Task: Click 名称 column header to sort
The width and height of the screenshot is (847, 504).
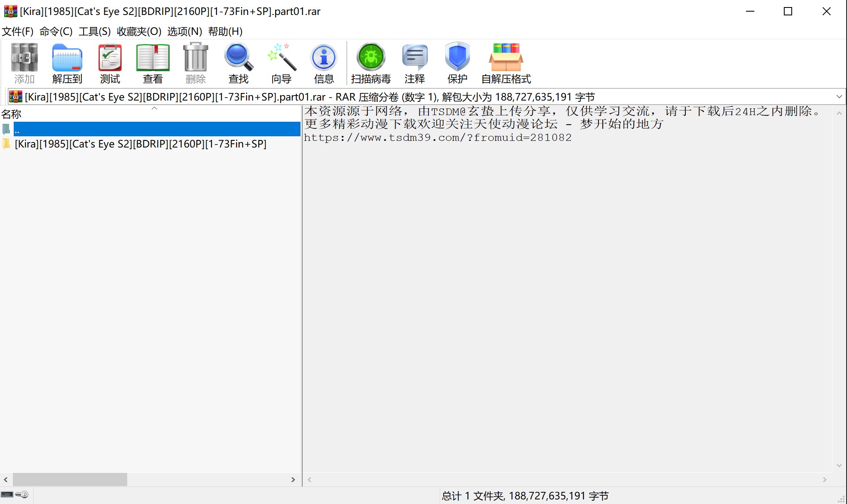Action: click(12, 114)
